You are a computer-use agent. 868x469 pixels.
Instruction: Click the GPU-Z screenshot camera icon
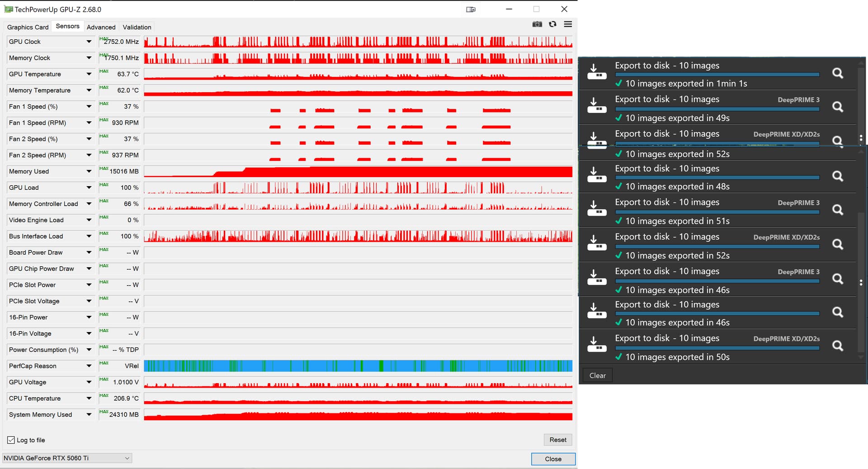point(537,24)
